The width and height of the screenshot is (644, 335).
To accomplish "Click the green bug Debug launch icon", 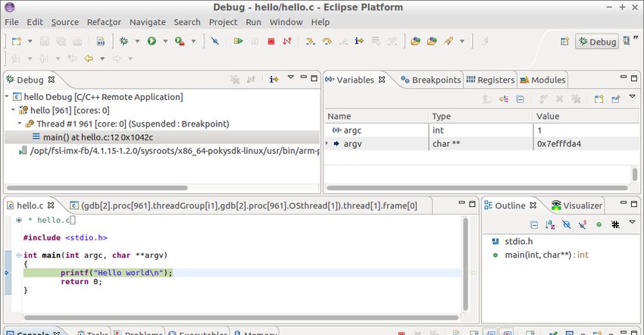I will [123, 41].
